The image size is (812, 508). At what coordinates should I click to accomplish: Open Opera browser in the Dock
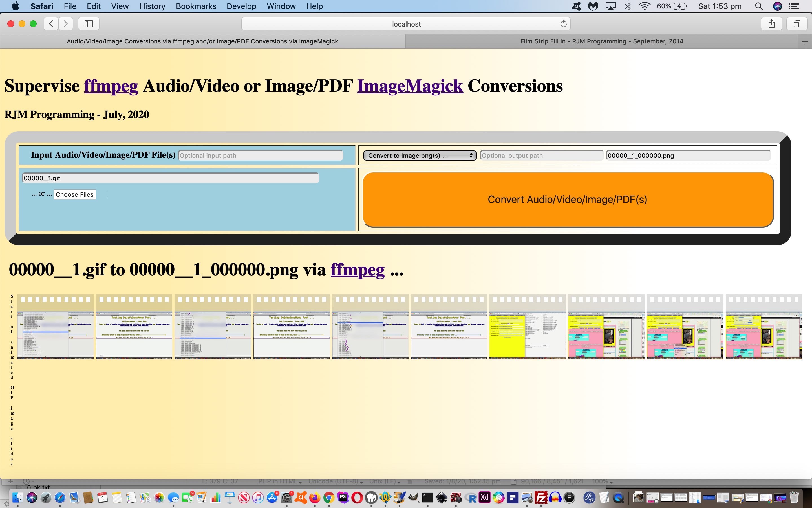click(357, 498)
